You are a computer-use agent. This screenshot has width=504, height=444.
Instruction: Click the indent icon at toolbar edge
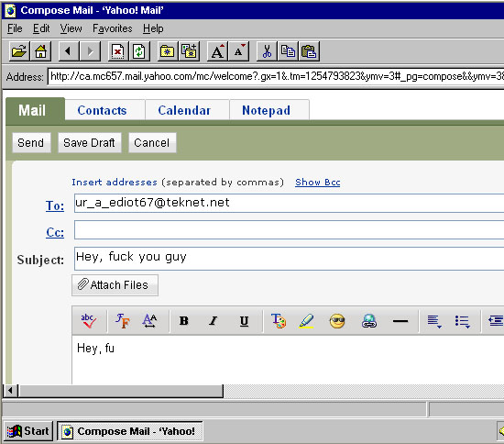tap(496, 321)
